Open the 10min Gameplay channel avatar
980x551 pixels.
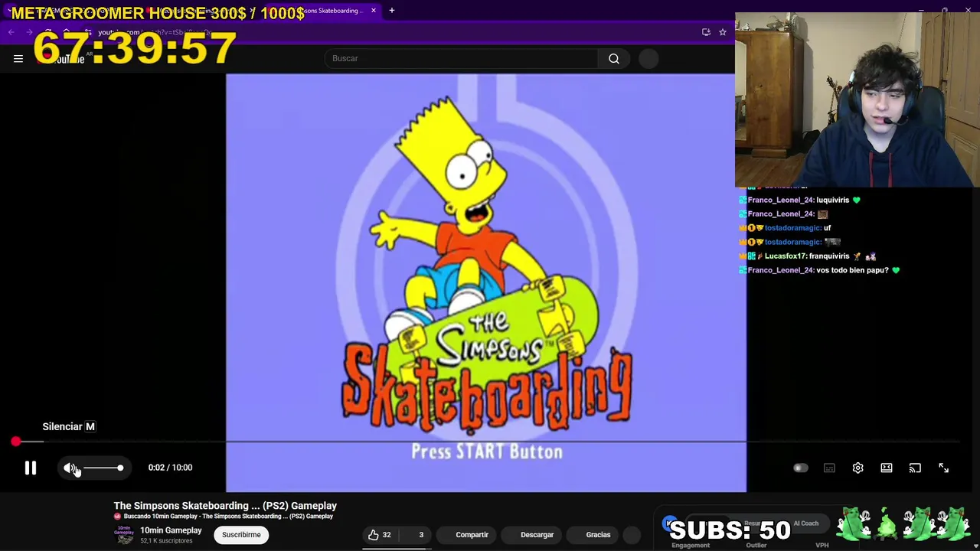coord(124,535)
